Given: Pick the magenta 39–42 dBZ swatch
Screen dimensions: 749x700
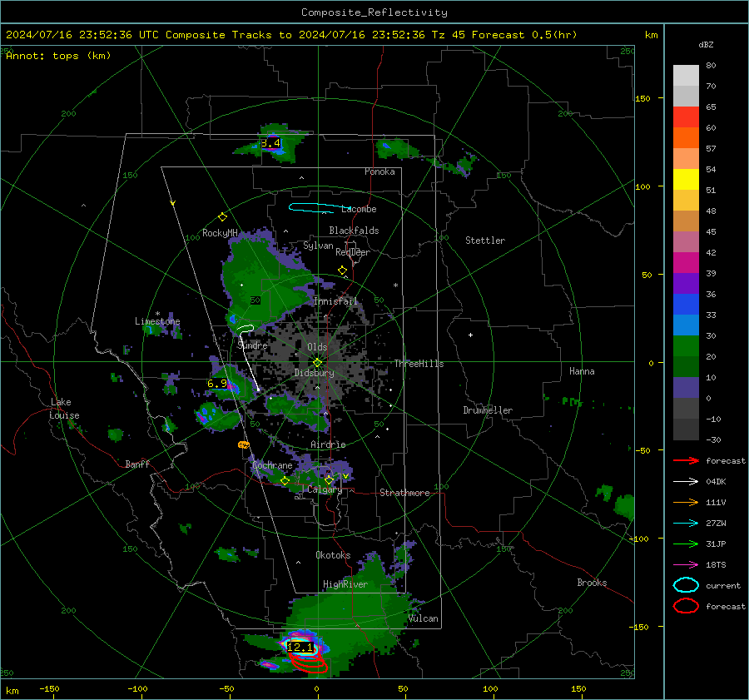Looking at the screenshot, I should click(x=686, y=263).
